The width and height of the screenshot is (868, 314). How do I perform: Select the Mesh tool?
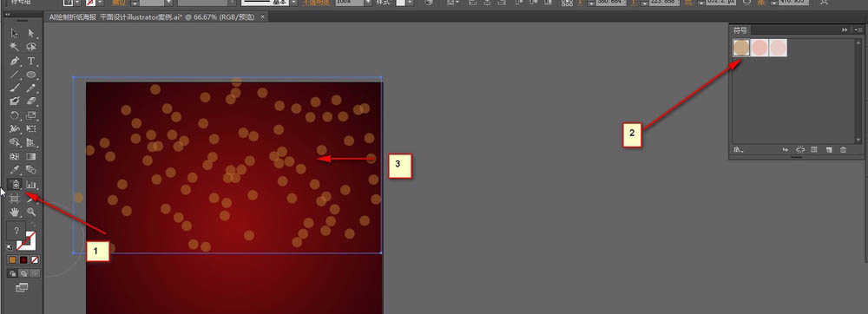click(15, 156)
